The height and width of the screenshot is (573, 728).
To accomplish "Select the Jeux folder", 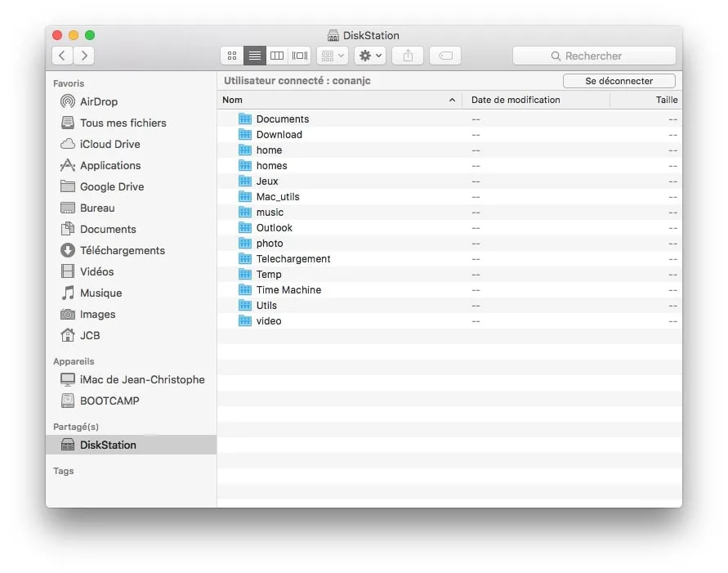I will (449, 181).
